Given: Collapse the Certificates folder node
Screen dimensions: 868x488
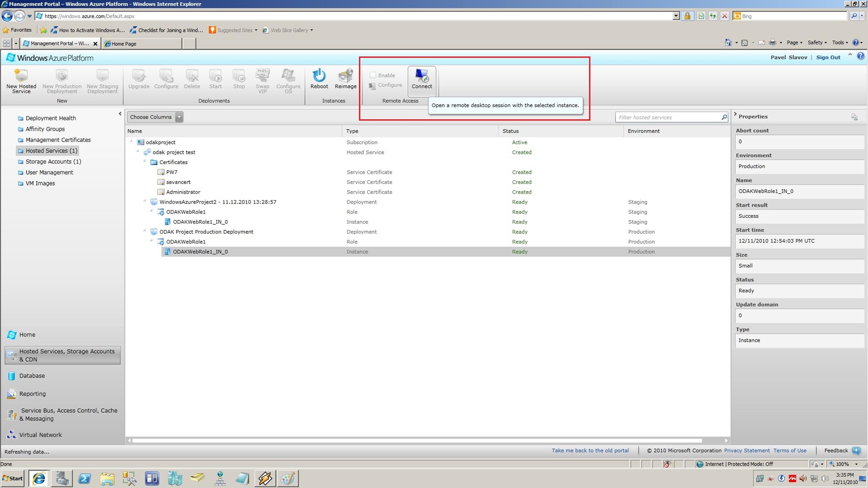Looking at the screenshot, I should (144, 161).
